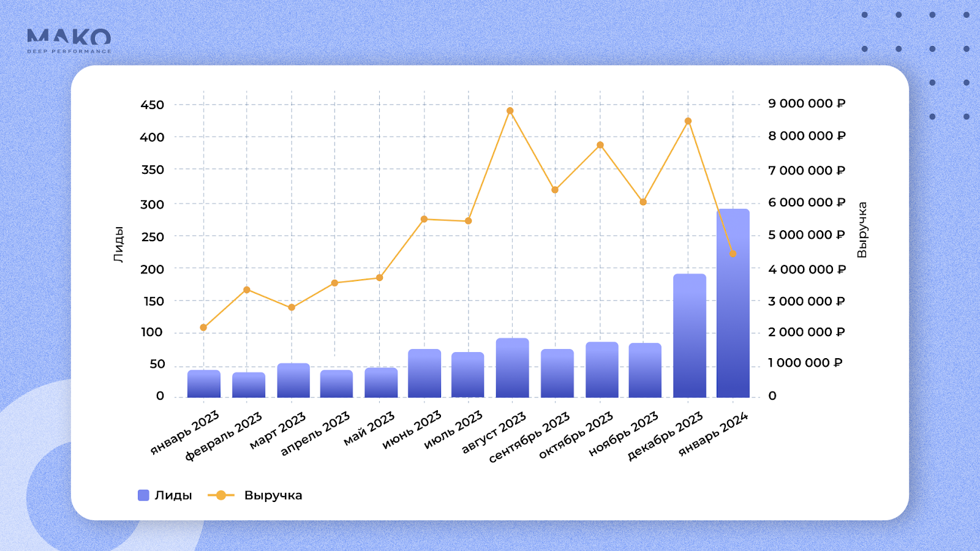Click the январь 2024 revenue data point
The width and height of the screenshot is (980, 551).
(733, 253)
